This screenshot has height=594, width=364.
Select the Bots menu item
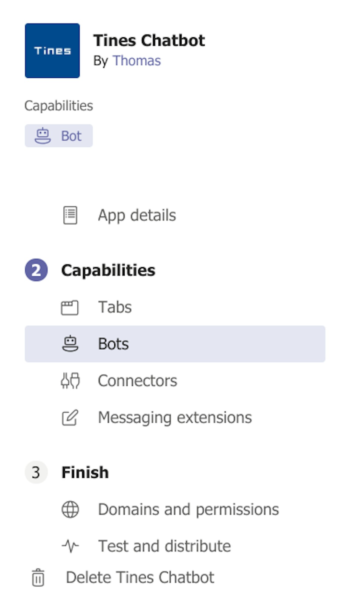coord(175,344)
